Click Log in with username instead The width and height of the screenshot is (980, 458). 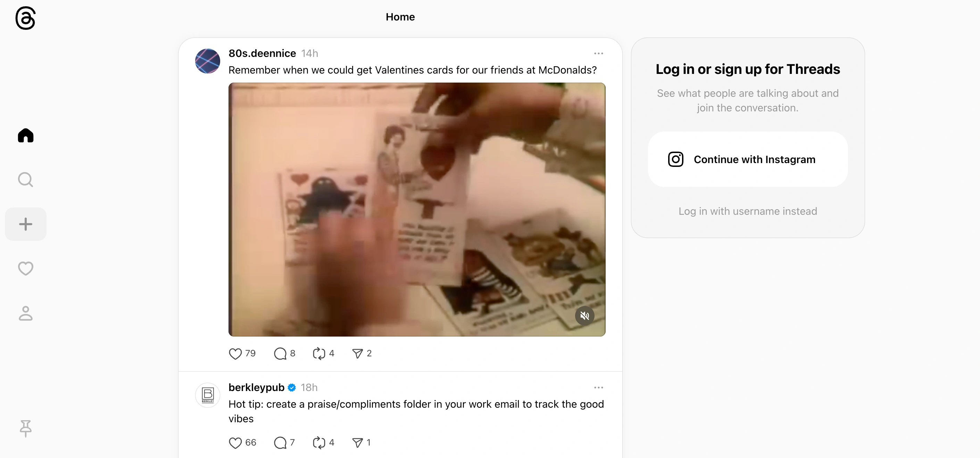tap(748, 211)
